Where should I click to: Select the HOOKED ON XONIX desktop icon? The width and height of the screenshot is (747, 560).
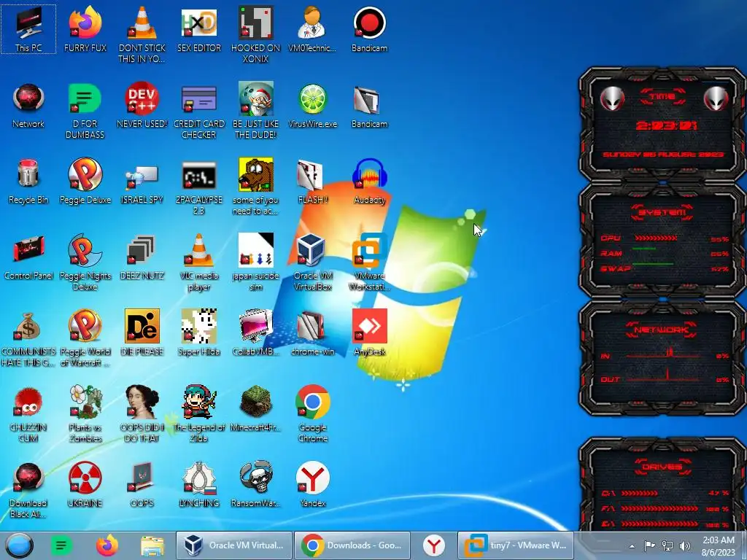tap(256, 34)
